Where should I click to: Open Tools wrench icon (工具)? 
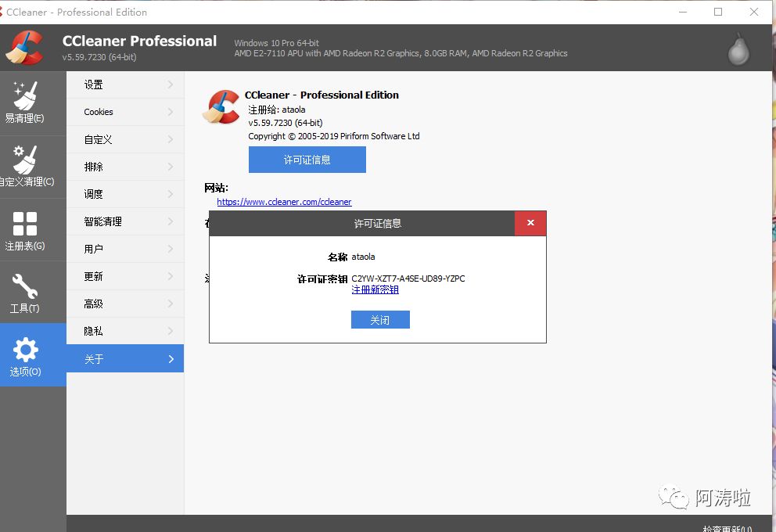tap(25, 286)
